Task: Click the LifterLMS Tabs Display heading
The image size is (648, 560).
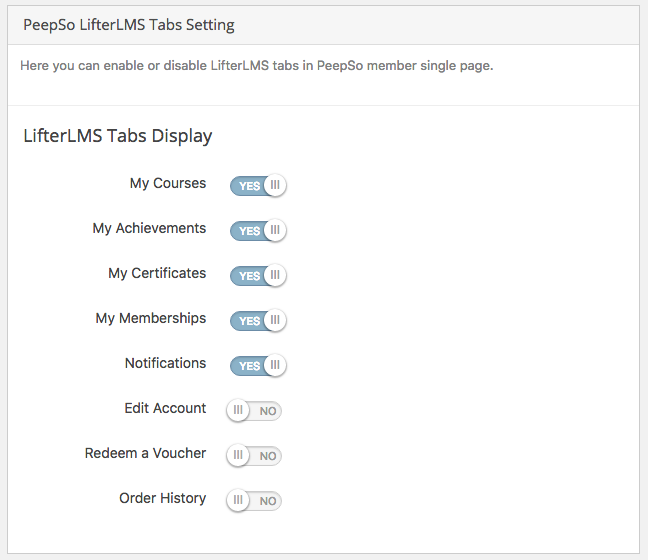Action: coord(118,136)
